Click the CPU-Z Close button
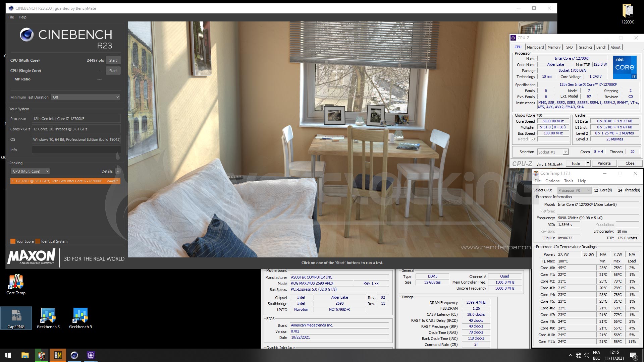Viewport: 644px width, 362px height. (630, 163)
